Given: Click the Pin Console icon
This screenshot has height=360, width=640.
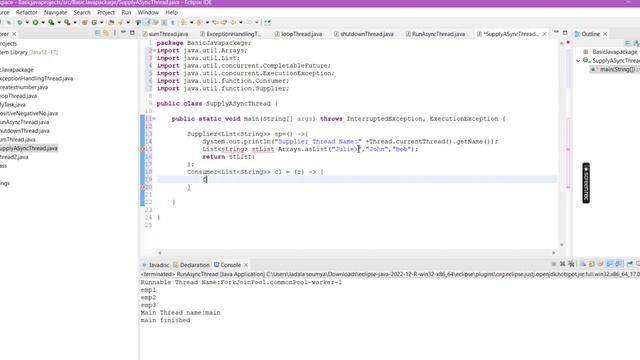Looking at the screenshot, I should pyautogui.click(x=630, y=264).
